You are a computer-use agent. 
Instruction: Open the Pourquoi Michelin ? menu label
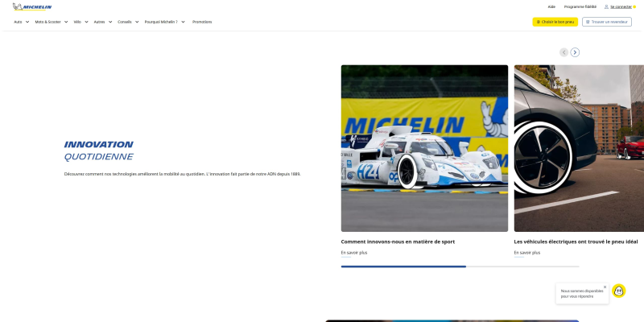161,22
